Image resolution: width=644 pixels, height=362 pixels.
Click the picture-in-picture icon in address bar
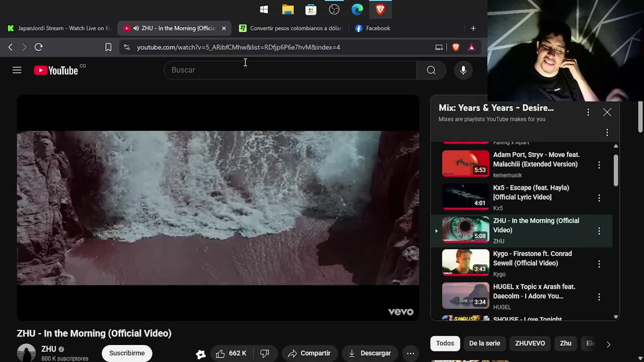[439, 47]
